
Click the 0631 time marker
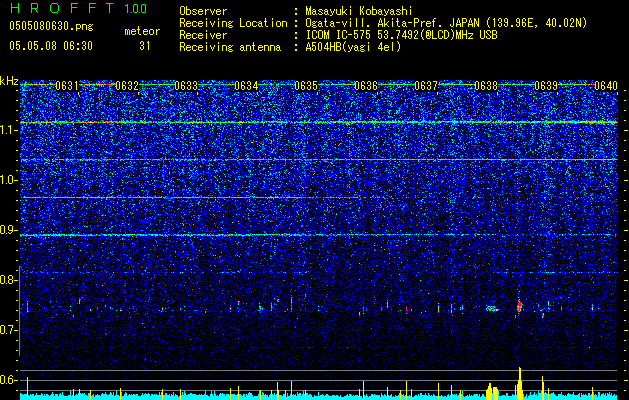point(67,86)
